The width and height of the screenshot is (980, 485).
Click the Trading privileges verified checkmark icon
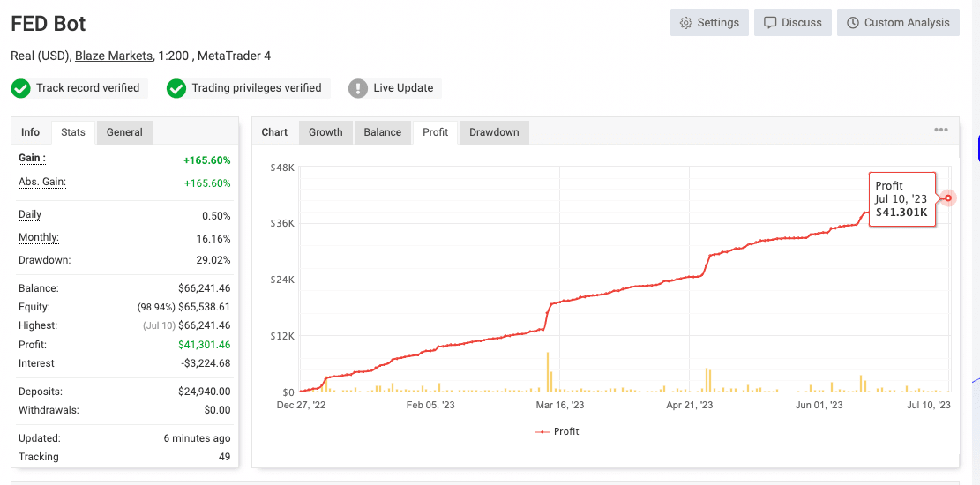[176, 88]
